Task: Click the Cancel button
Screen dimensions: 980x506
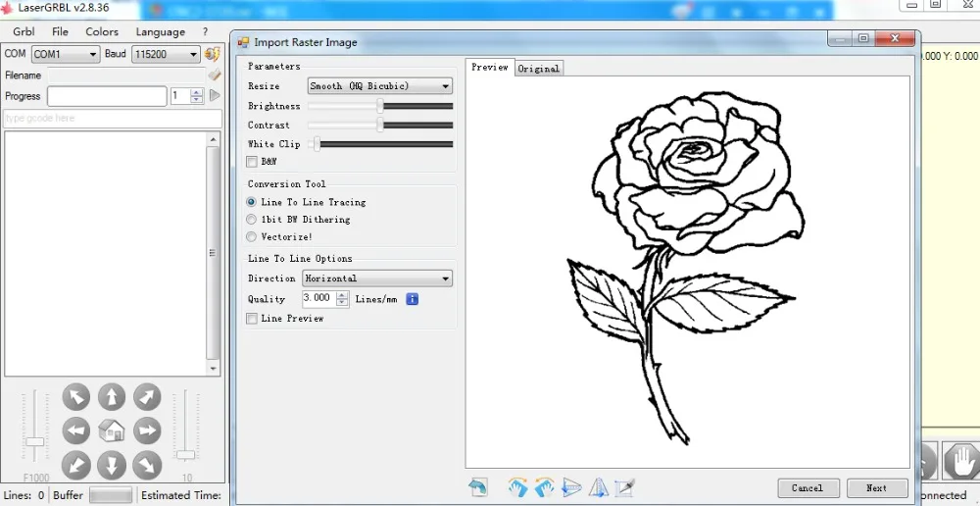Action: pos(808,488)
